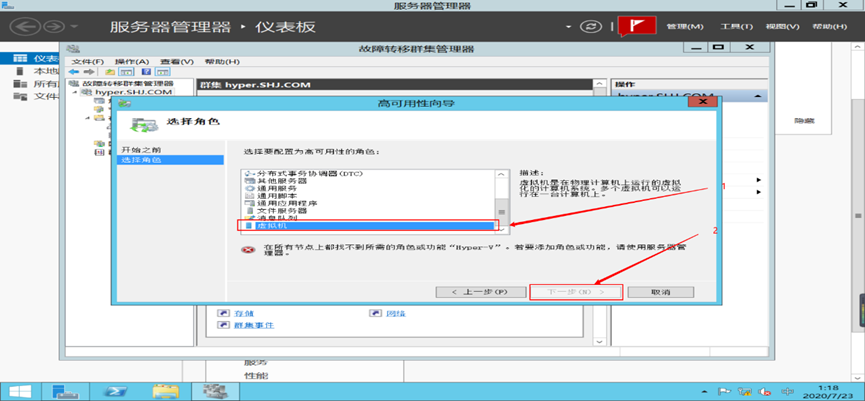865x401 pixels.
Task: Click the up-one-level folder toolbar icon
Action: [x=110, y=72]
